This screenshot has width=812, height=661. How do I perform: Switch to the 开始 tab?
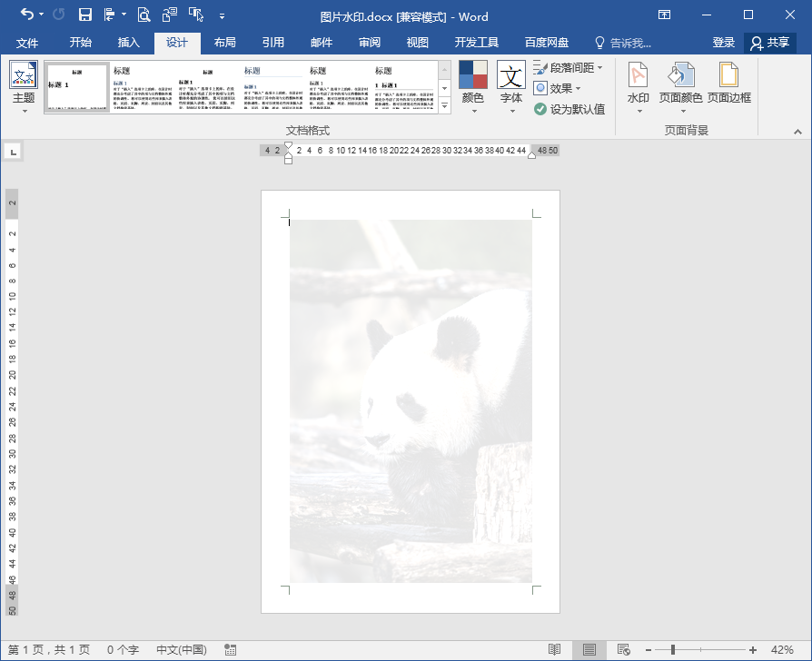coord(80,43)
